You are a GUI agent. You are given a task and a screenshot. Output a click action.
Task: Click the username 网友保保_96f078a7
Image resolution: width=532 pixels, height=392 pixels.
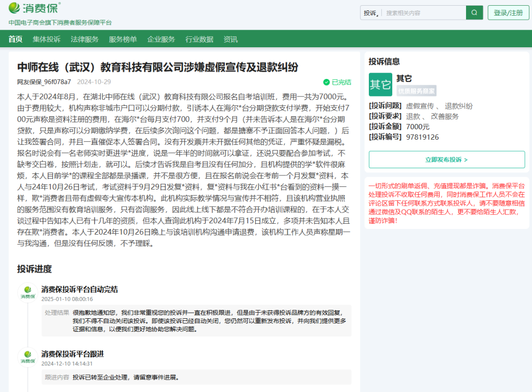[x=44, y=82]
